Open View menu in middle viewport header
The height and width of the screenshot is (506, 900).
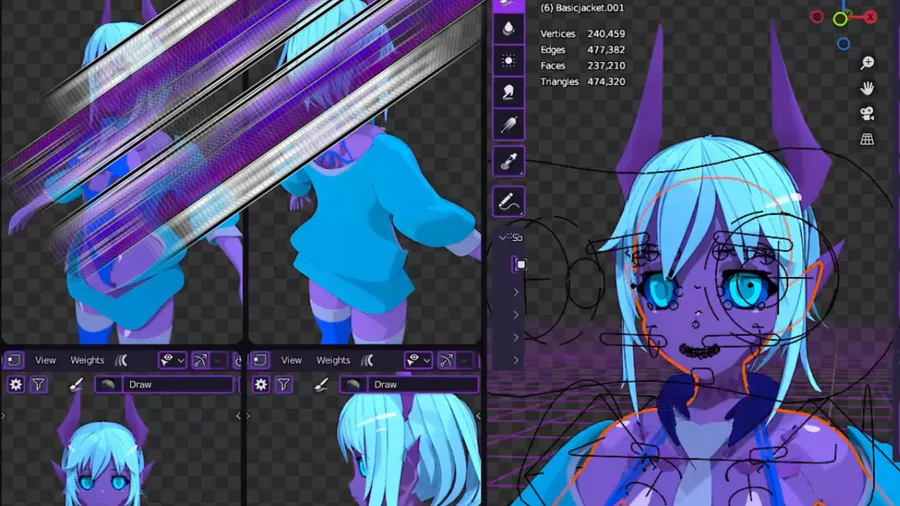tap(291, 360)
